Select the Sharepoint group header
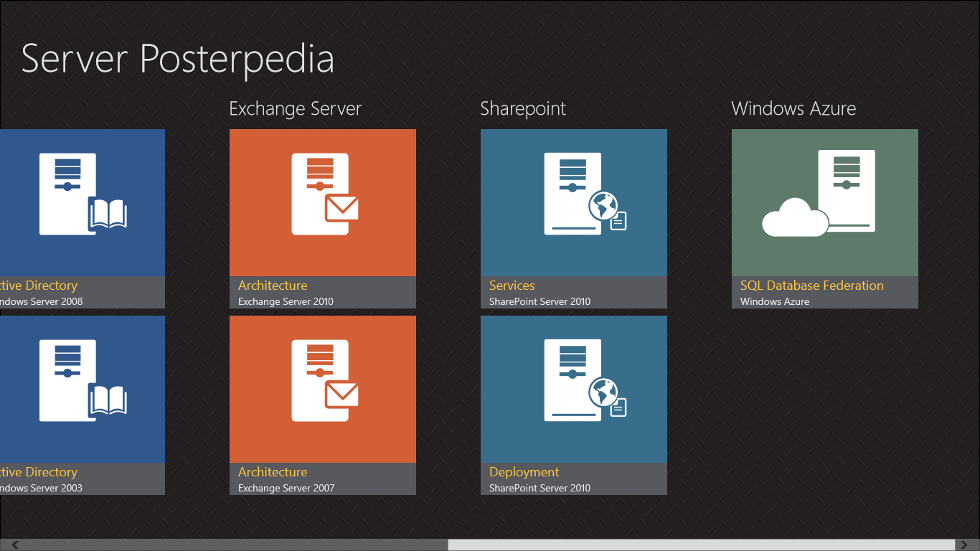 (x=523, y=109)
